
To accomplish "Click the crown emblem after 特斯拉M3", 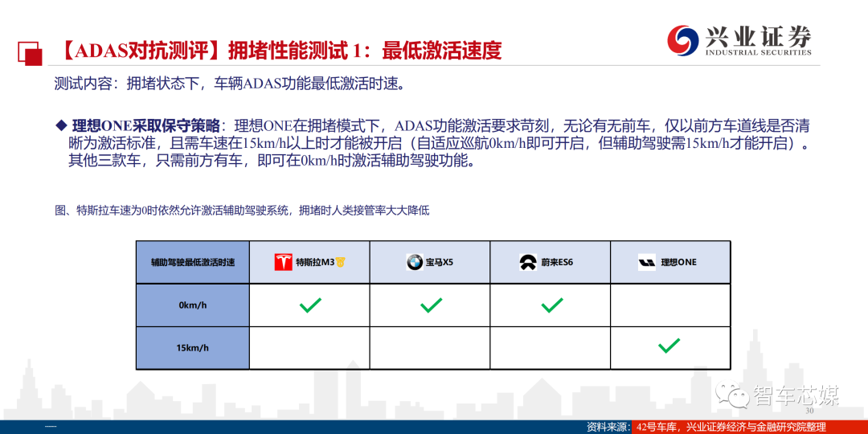I will [x=341, y=262].
